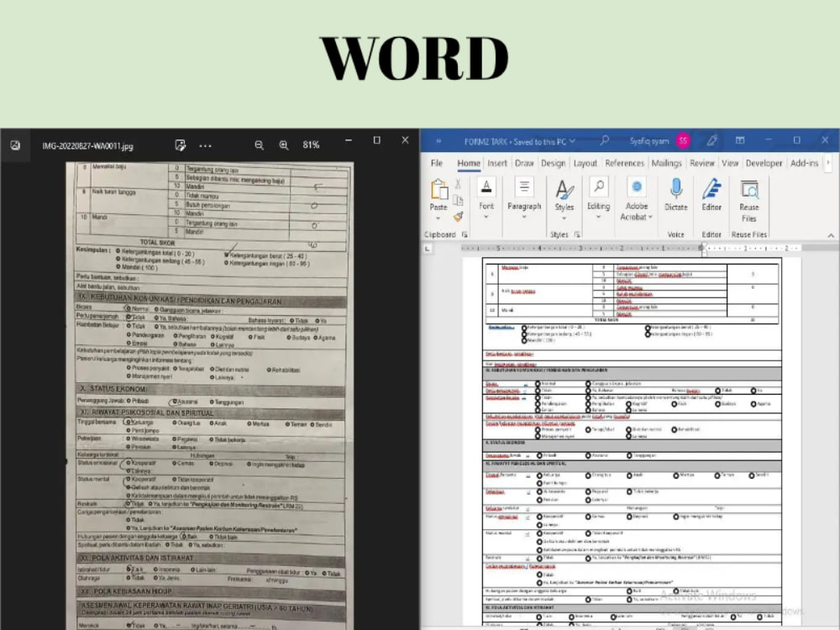Collapse the ribbon with the chevron arrow
Viewport: 840px width, 630px height.
pos(830,235)
